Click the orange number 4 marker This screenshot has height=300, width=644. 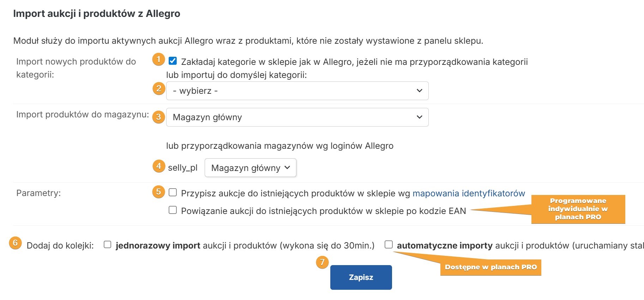(x=159, y=166)
